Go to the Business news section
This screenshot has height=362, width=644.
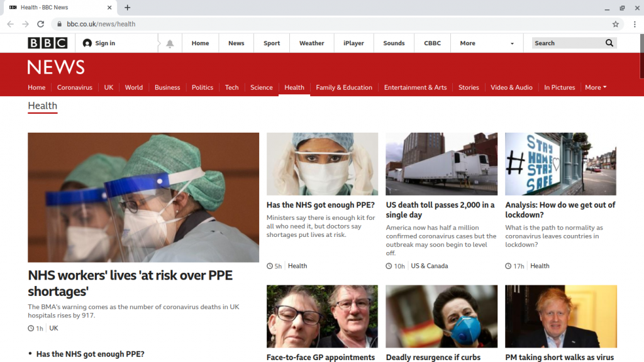(167, 87)
